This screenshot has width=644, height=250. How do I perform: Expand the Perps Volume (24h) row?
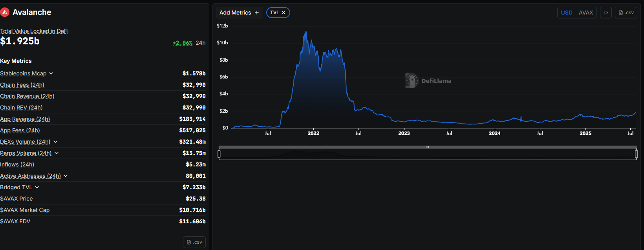(x=57, y=153)
